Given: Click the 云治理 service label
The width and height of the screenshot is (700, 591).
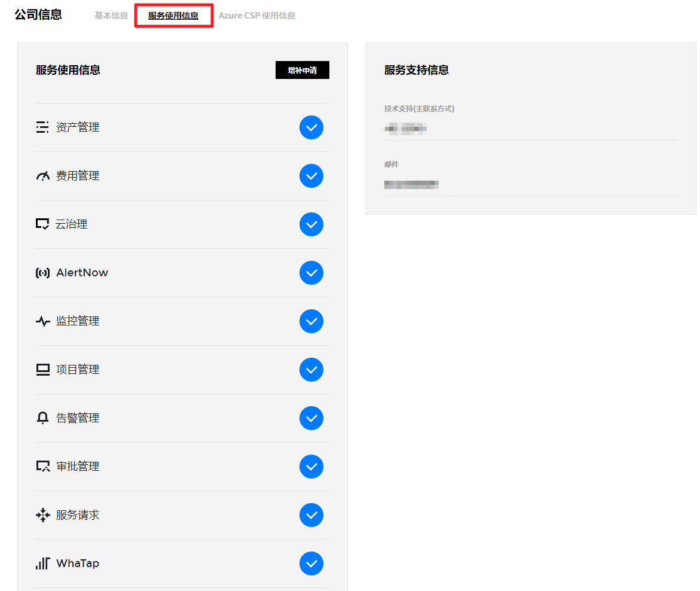Looking at the screenshot, I should [72, 224].
